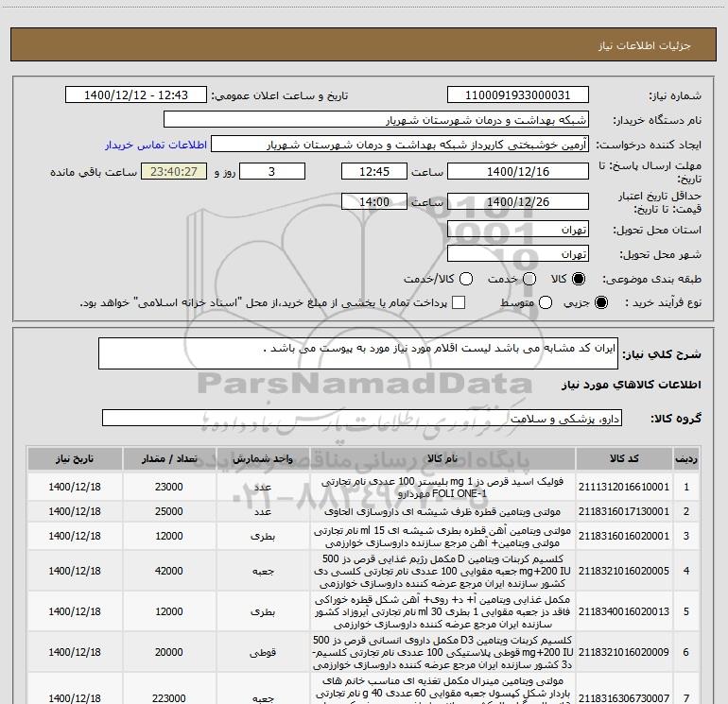
Task: Select the کالا/خدمت radio button
Action: click(x=466, y=279)
